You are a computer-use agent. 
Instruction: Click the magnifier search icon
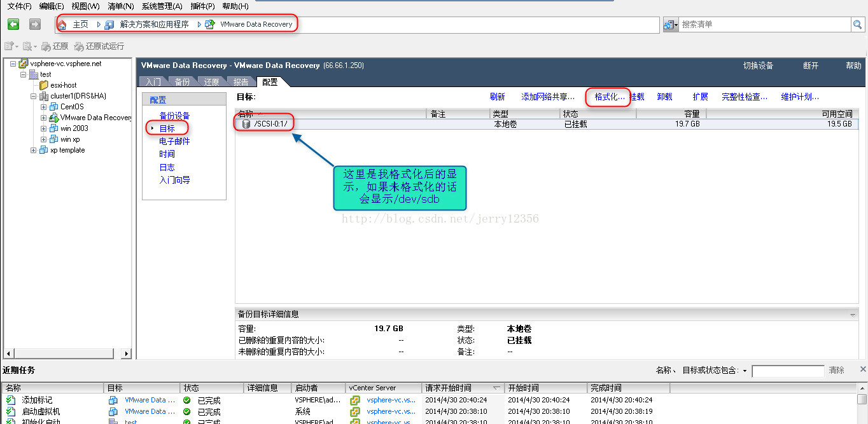pyautogui.click(x=857, y=24)
